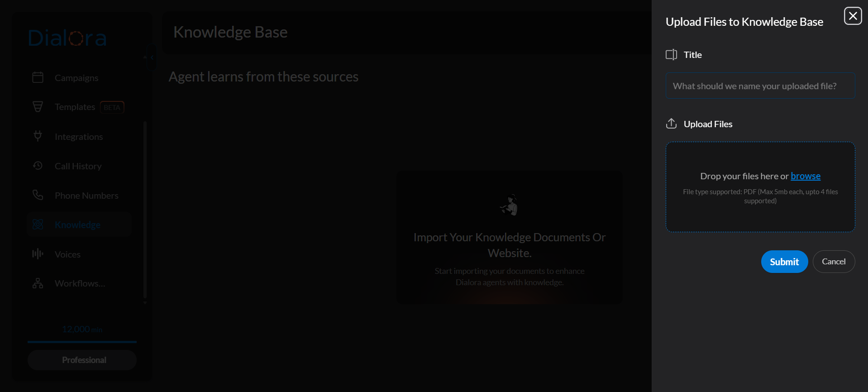The height and width of the screenshot is (392, 868).
Task: Click the minutes usage progress bar
Action: 82,342
